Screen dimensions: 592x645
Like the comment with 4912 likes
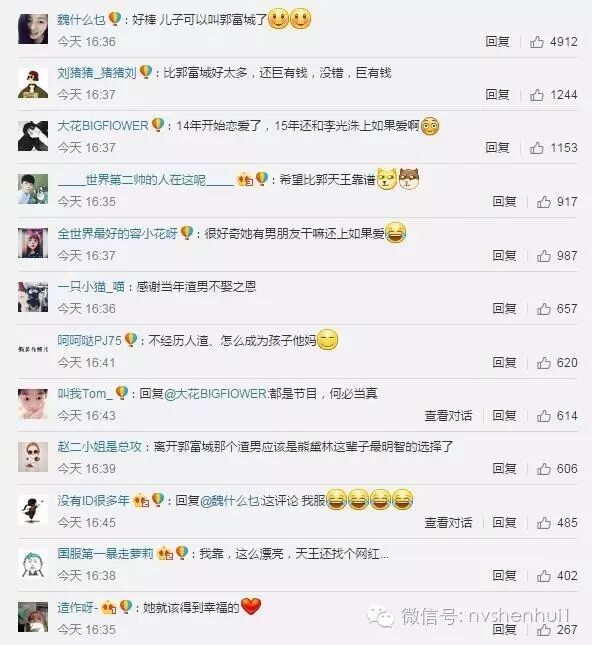point(536,42)
